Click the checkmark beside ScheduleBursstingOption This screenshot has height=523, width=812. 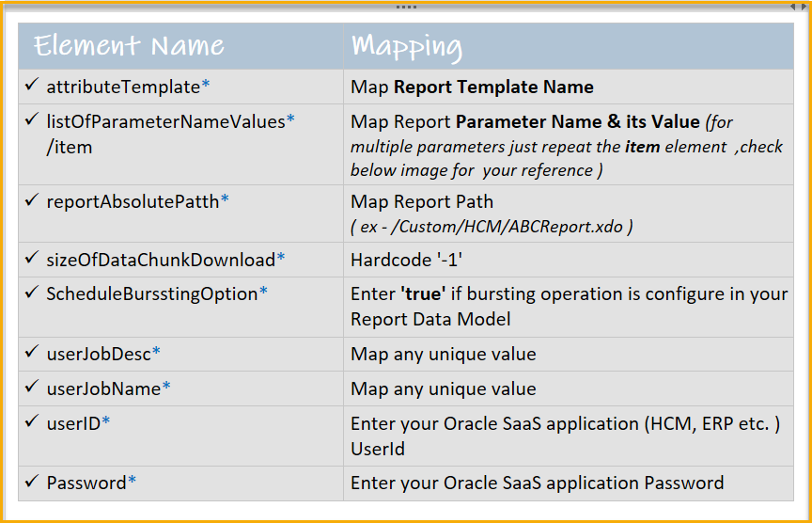click(x=32, y=293)
